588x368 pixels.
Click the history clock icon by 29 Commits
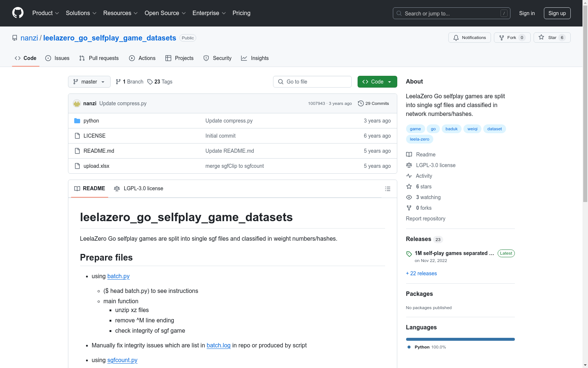pos(361,103)
